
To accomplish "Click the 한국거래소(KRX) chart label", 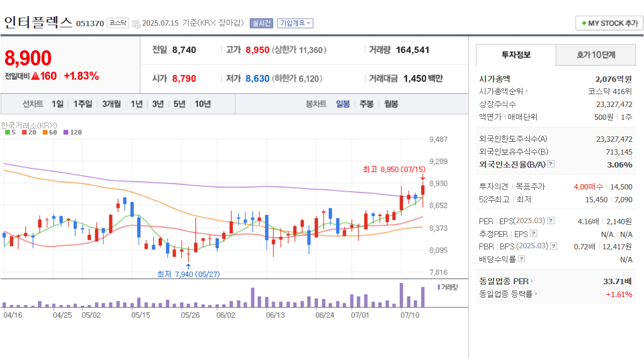I will pos(29,125).
